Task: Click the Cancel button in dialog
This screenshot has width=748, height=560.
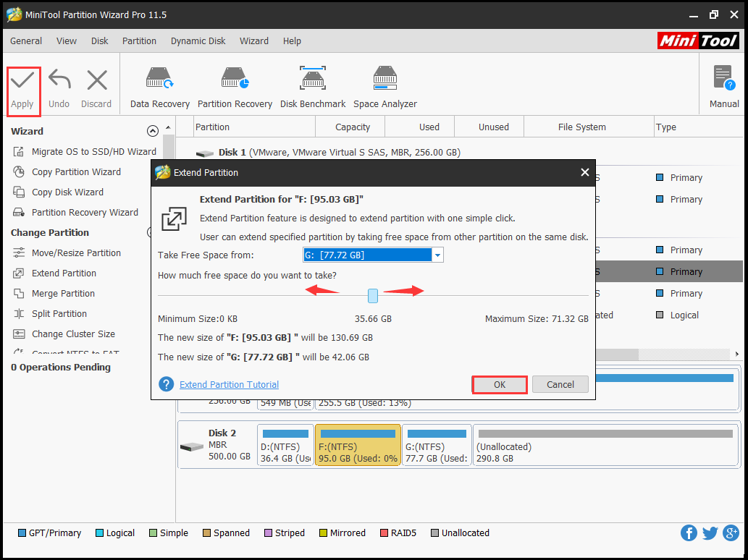Action: (x=560, y=385)
